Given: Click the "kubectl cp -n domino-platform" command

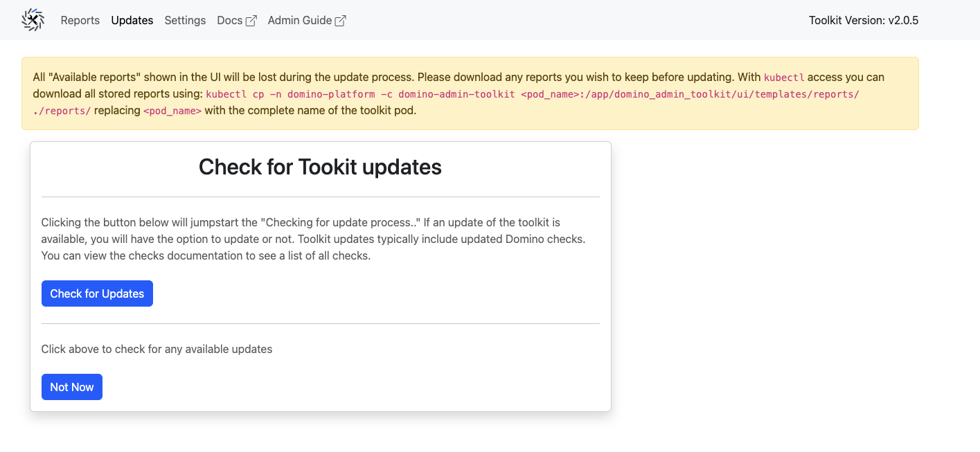Looking at the screenshot, I should 289,94.
